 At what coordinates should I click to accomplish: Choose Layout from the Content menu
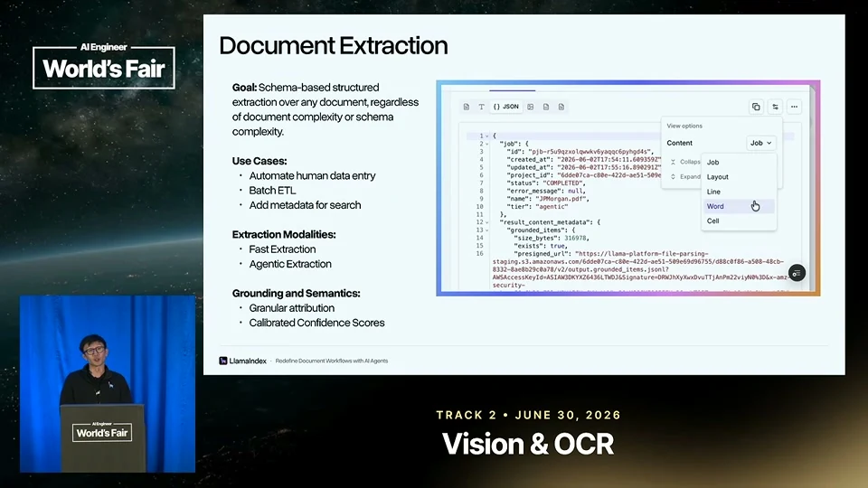pos(739,177)
